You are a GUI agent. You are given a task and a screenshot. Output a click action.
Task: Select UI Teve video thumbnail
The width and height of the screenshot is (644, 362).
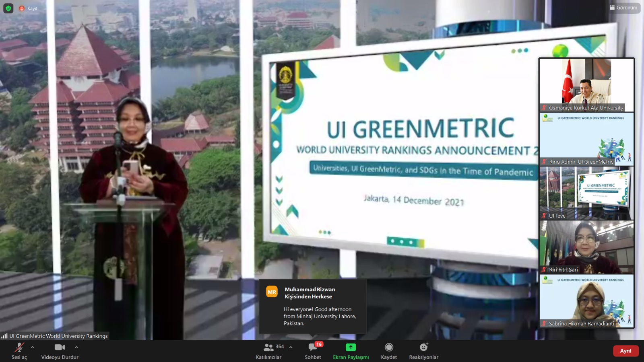(x=586, y=193)
